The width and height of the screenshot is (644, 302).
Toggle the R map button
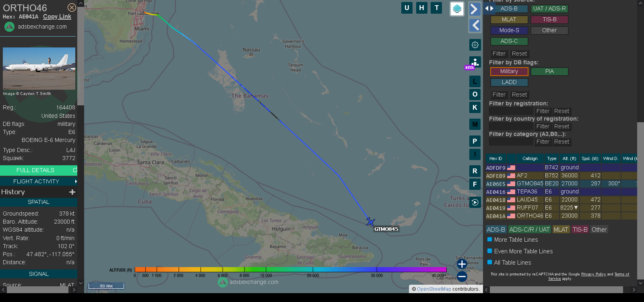point(475,171)
